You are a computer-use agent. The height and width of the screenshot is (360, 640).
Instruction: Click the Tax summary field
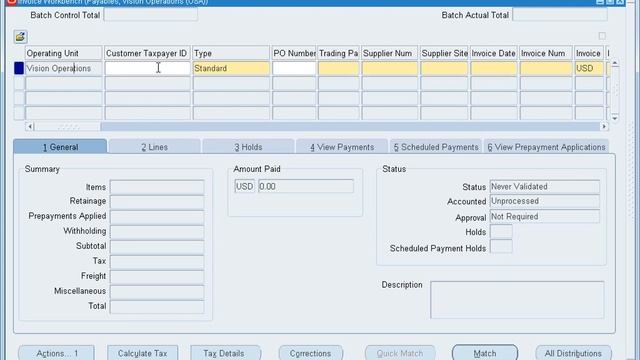157,262
